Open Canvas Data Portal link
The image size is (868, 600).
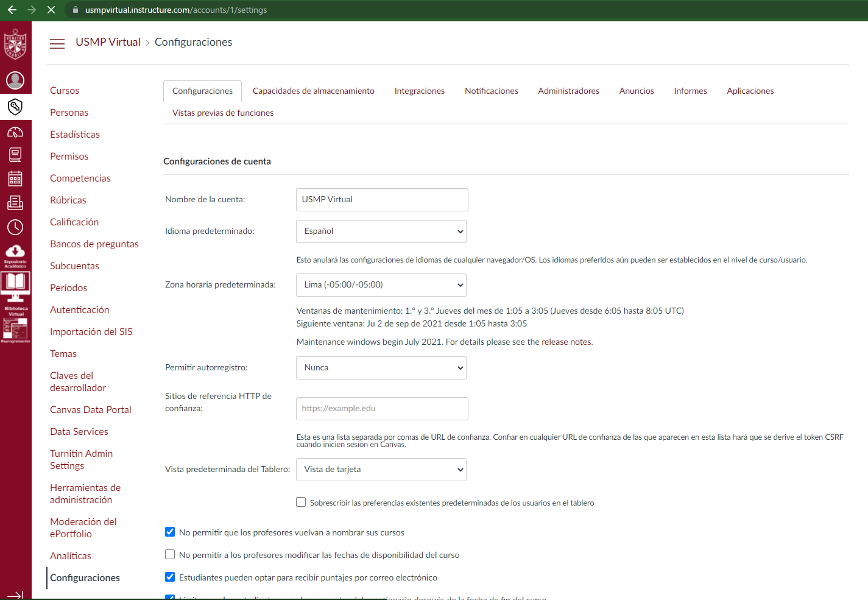pyautogui.click(x=91, y=410)
